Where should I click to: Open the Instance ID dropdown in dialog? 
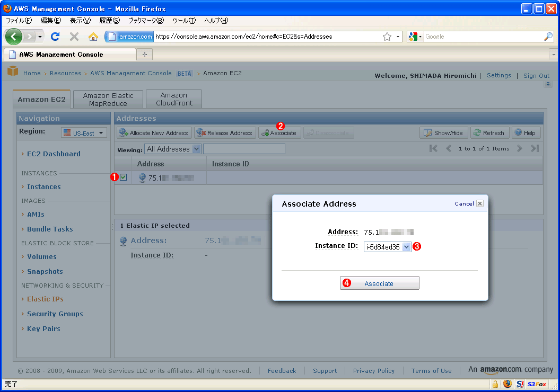tap(388, 247)
